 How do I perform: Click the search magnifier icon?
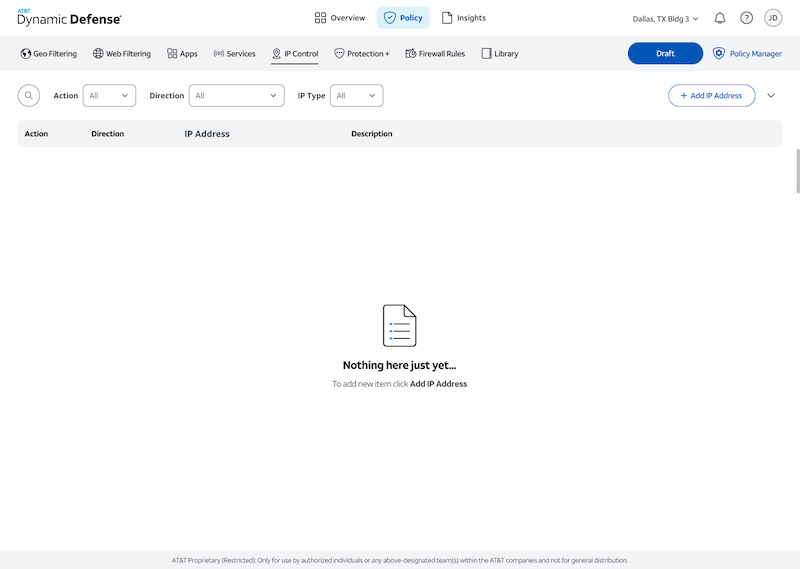29,95
